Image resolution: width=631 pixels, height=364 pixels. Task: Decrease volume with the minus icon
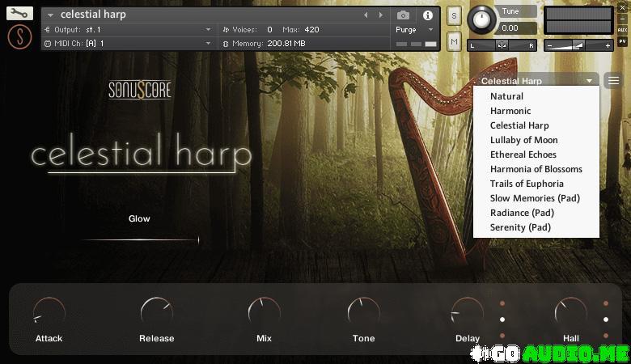[x=550, y=45]
